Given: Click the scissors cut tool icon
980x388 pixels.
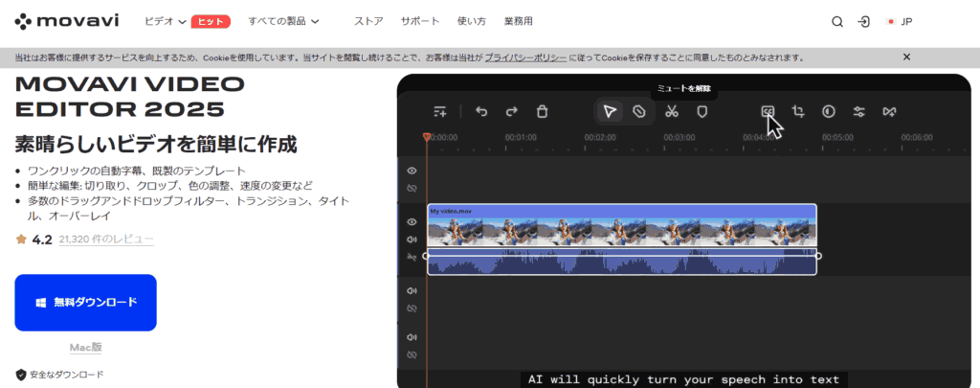Looking at the screenshot, I should tap(671, 111).
